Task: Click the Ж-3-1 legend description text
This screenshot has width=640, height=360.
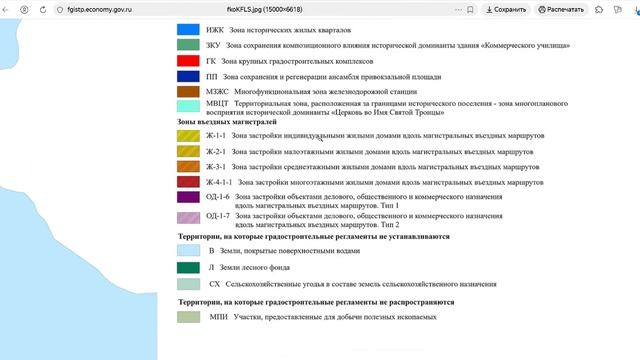Action: pos(385,167)
